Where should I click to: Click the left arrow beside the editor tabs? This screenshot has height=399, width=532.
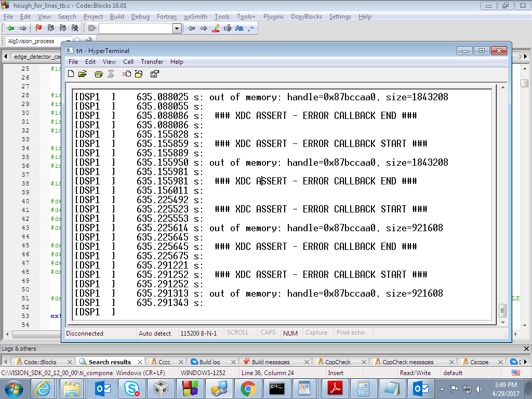tap(5, 56)
